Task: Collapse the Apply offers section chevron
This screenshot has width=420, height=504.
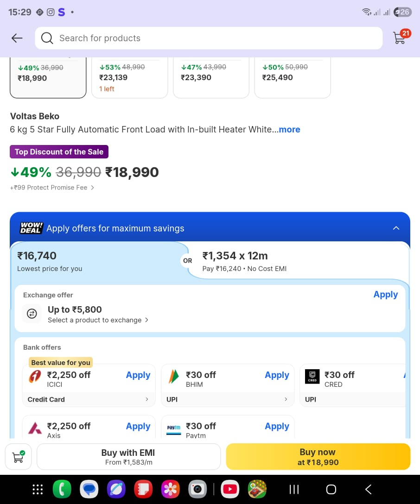Action: [x=396, y=228]
